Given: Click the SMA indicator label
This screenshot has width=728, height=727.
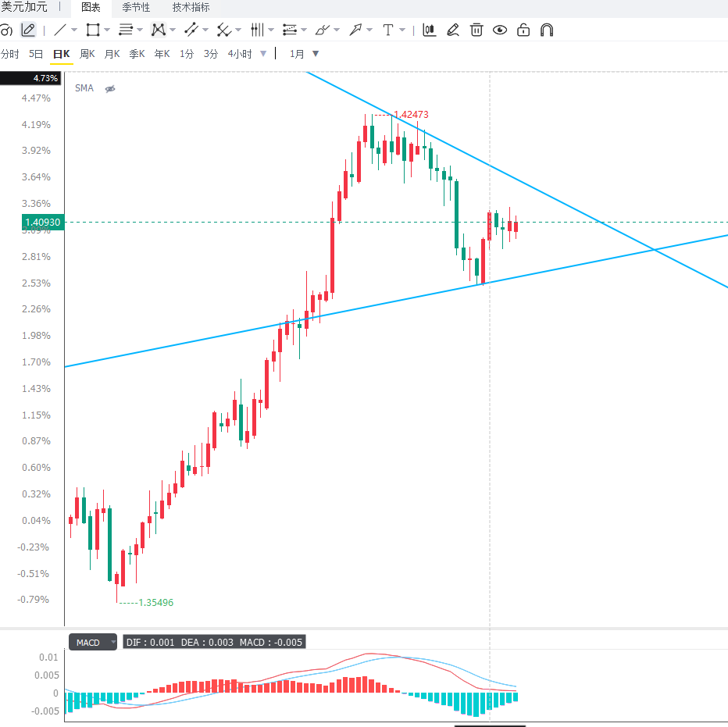Looking at the screenshot, I should point(84,88).
